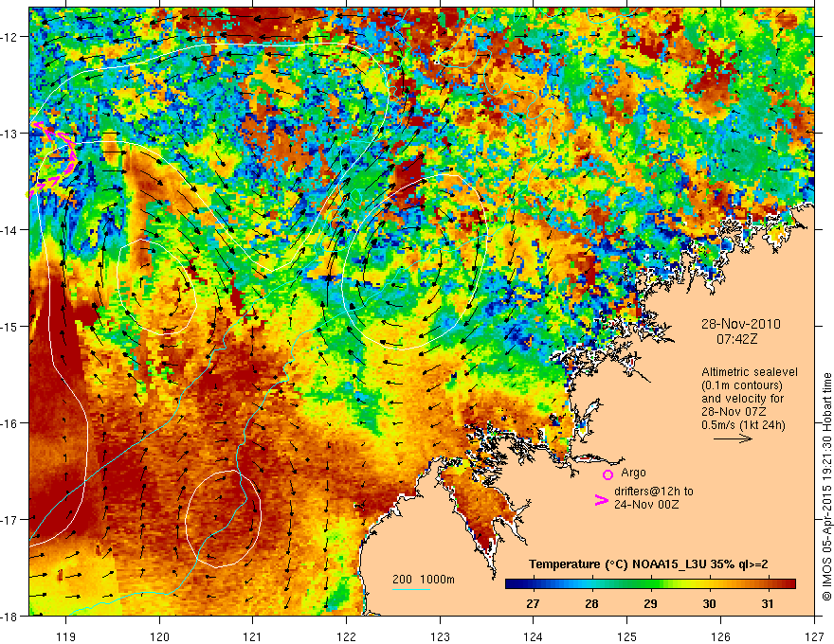
Task: Click the 'Altimetric sealevel' legend text
Action: (750, 372)
